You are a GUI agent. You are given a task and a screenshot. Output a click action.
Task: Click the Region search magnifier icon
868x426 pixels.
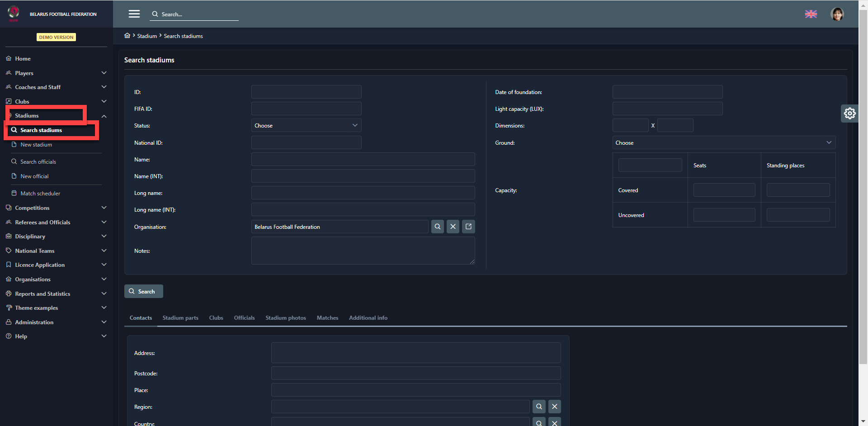[x=539, y=407]
